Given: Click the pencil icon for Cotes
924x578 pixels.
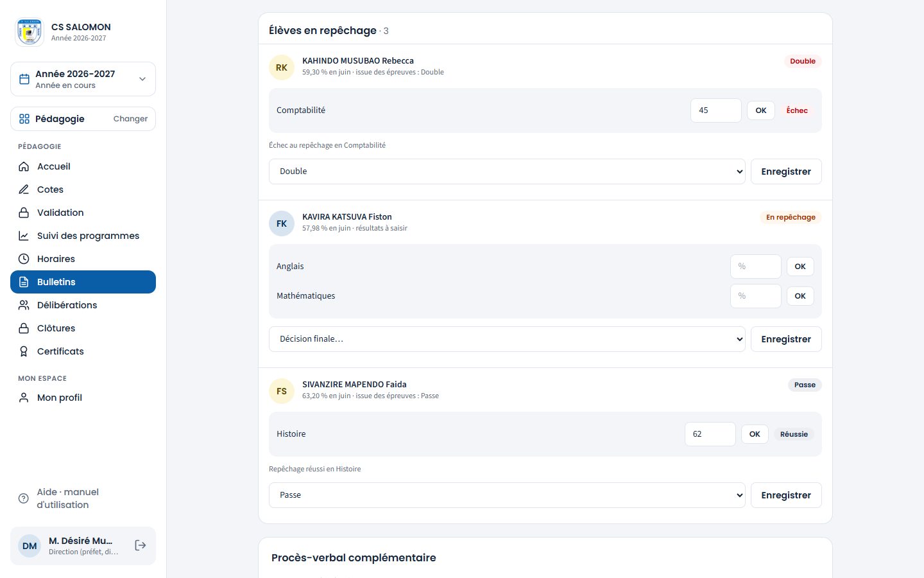Looking at the screenshot, I should click(24, 189).
